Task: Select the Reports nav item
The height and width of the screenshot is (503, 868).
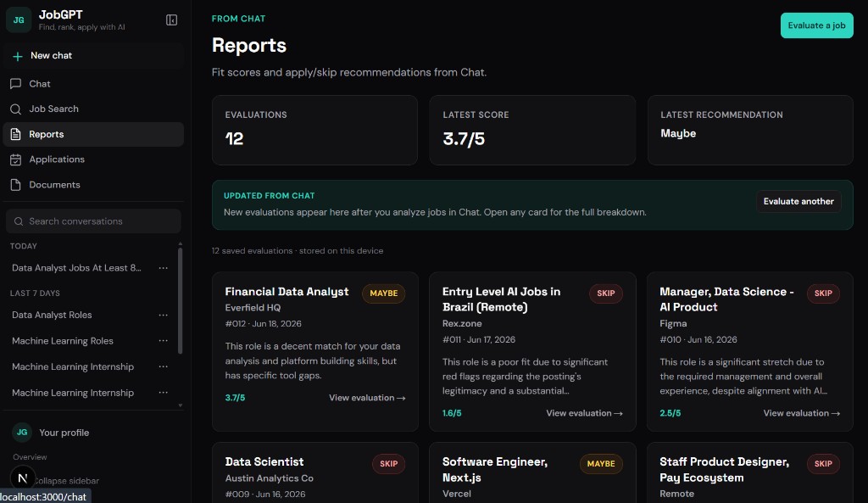Action: (x=93, y=134)
